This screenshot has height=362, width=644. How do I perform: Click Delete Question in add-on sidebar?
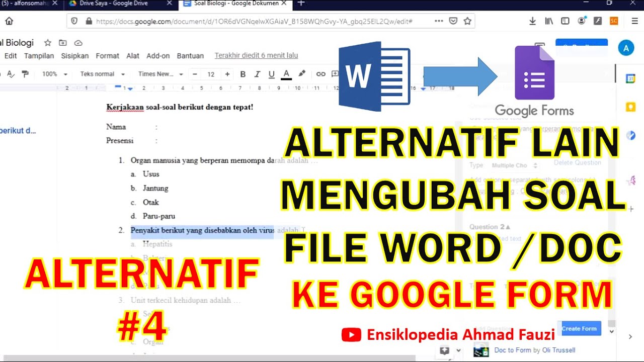[x=577, y=163]
